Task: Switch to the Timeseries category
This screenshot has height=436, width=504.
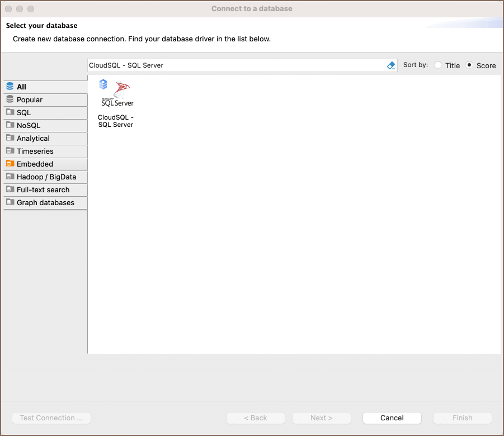Action: point(11,151)
